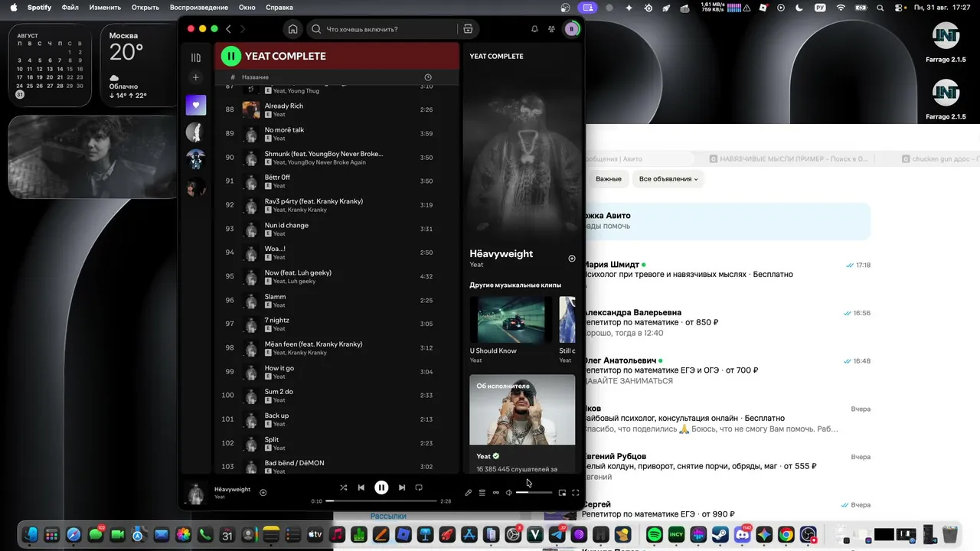Open Discord in the Dock

pos(743,534)
